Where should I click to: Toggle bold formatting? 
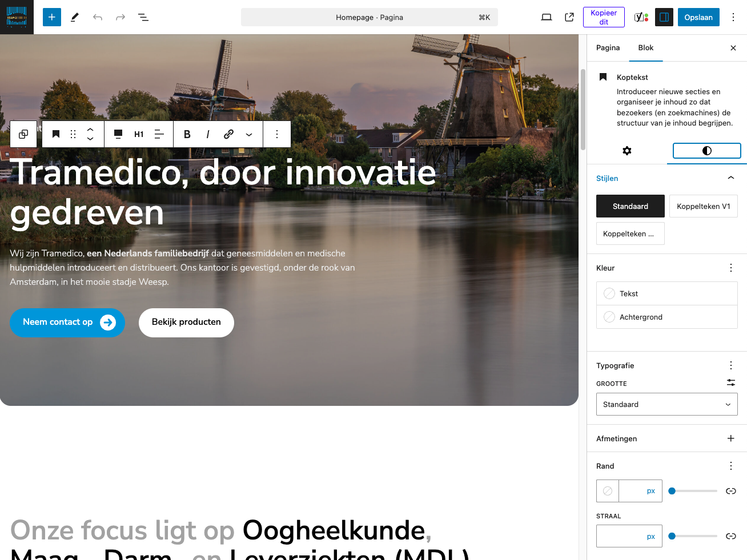click(187, 134)
